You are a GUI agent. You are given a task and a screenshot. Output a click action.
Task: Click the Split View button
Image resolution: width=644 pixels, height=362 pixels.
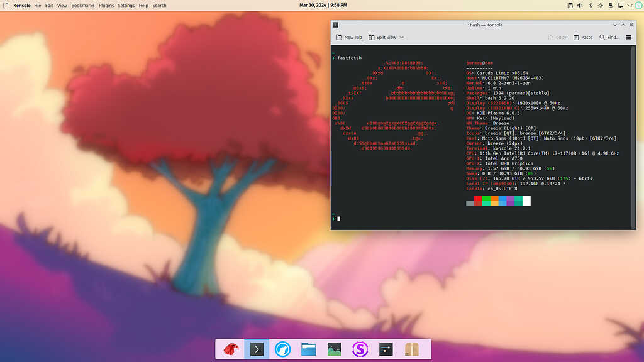pyautogui.click(x=381, y=37)
